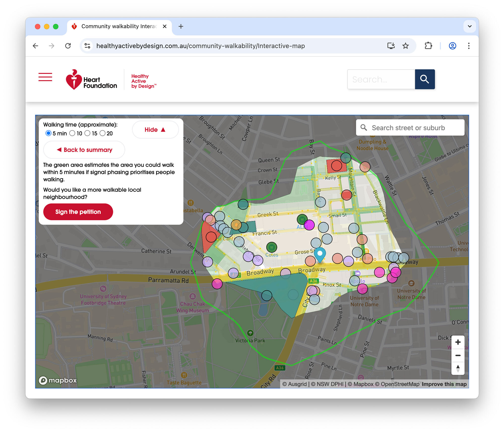Open the hamburger navigation menu
Viewport: 504px width, 432px height.
coord(45,77)
